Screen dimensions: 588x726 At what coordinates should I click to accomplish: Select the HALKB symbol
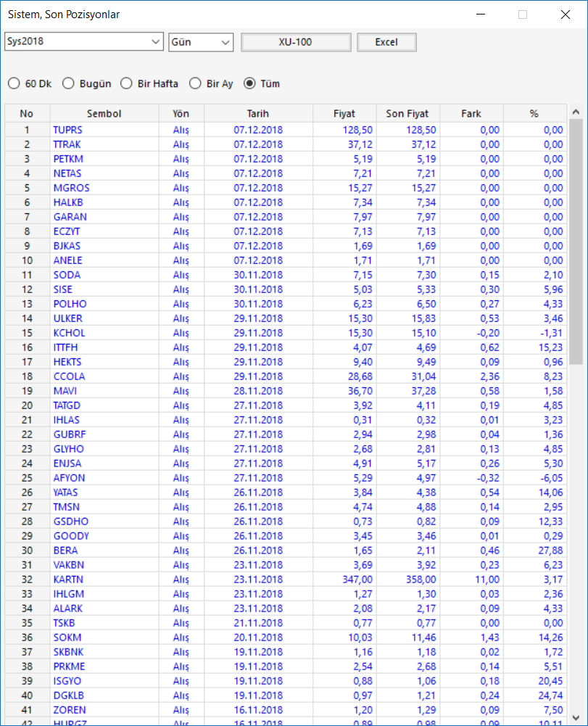pyautogui.click(x=68, y=202)
